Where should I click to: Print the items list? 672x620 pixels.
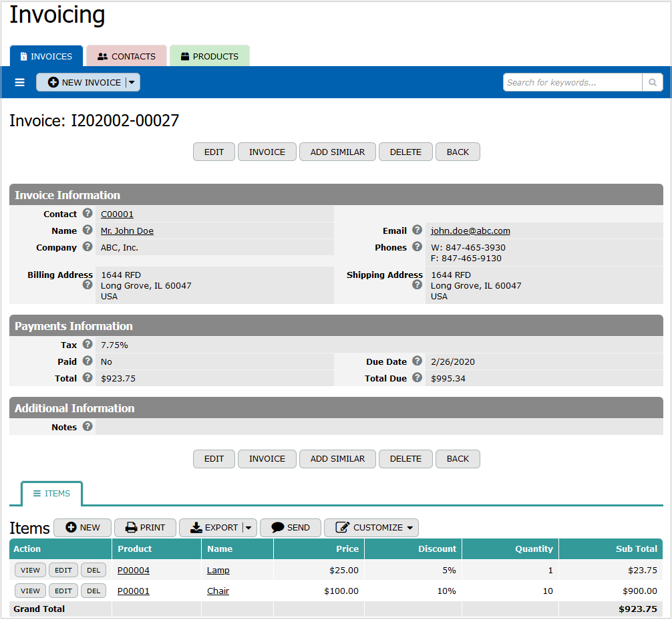point(145,527)
